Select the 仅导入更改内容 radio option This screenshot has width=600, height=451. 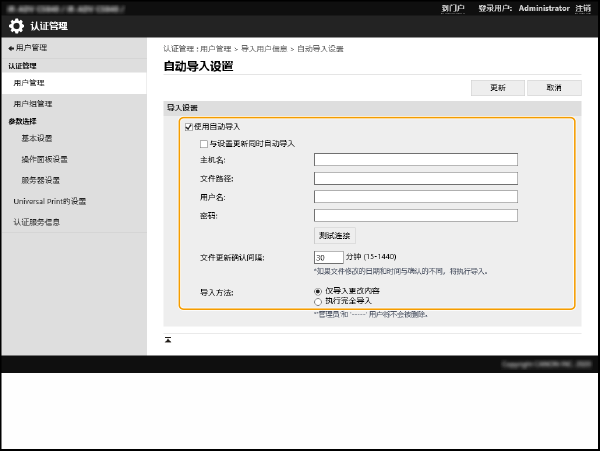pyautogui.click(x=318, y=291)
